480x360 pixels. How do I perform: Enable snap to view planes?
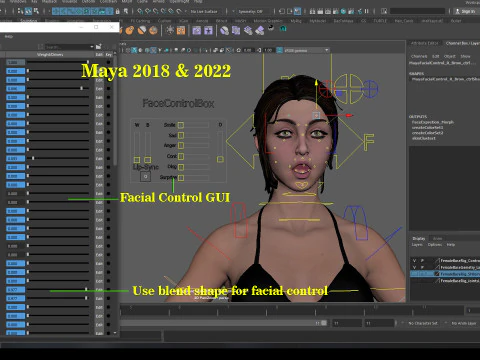[171, 11]
